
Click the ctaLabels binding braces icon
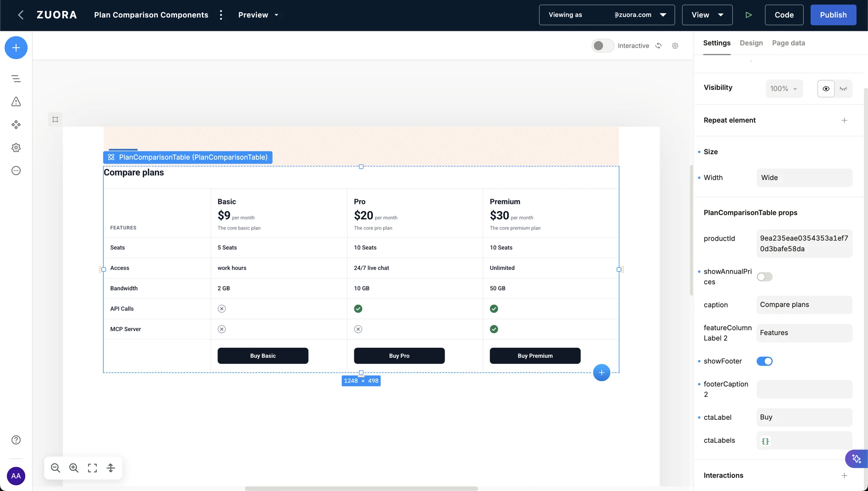coord(765,441)
